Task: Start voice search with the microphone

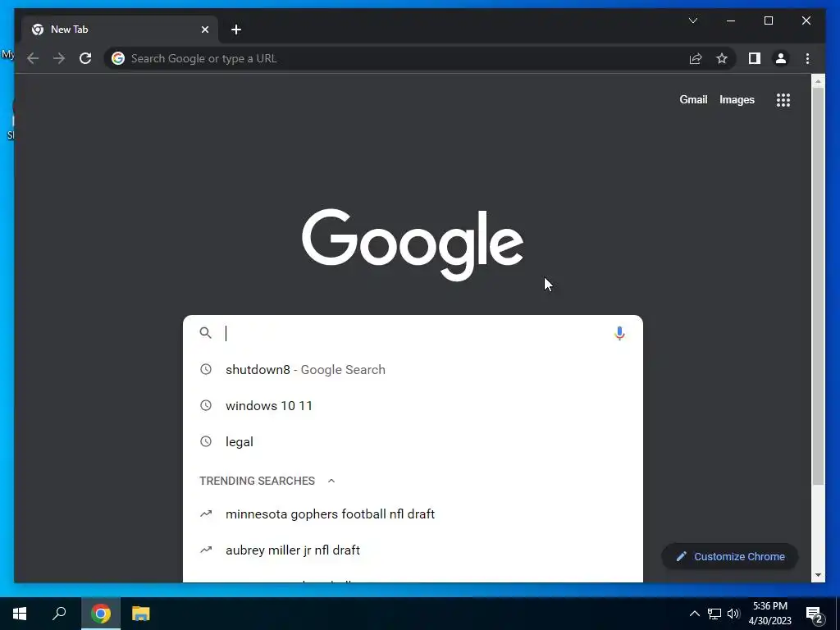Action: pos(619,333)
